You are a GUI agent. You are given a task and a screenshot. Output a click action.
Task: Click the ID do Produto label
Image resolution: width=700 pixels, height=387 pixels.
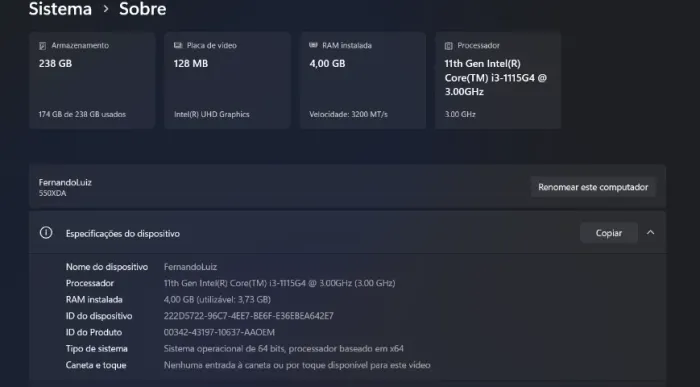pos(94,332)
